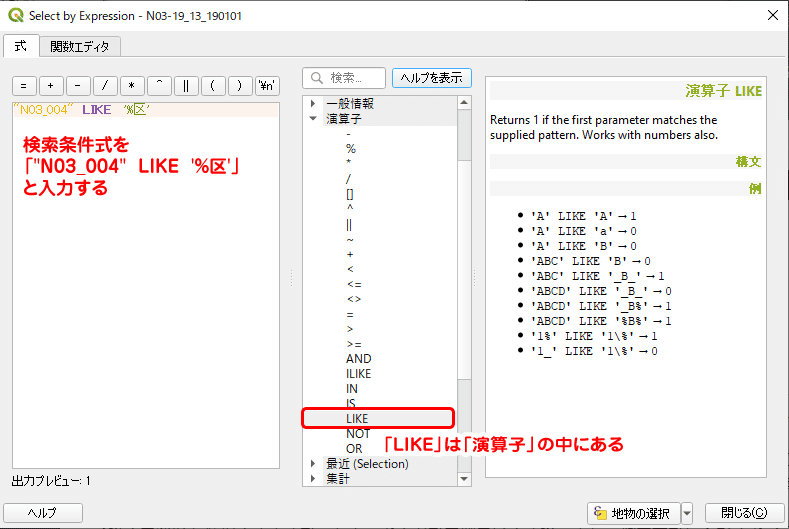The width and height of the screenshot is (789, 529).
Task: Click into the expression editor text
Action: pos(146,286)
